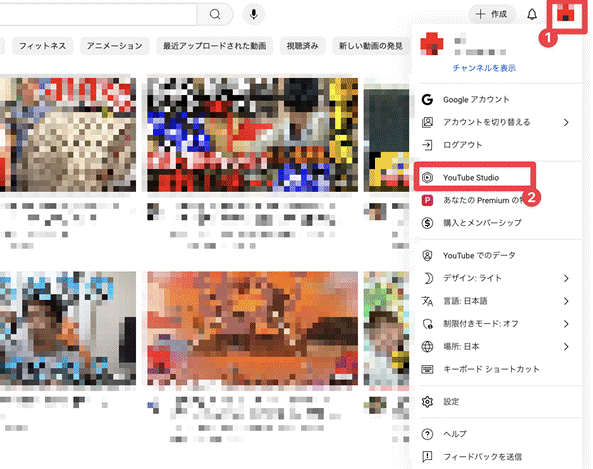Expand the 場所: 日本 chevron
Screen dimensions: 593x469
566,346
